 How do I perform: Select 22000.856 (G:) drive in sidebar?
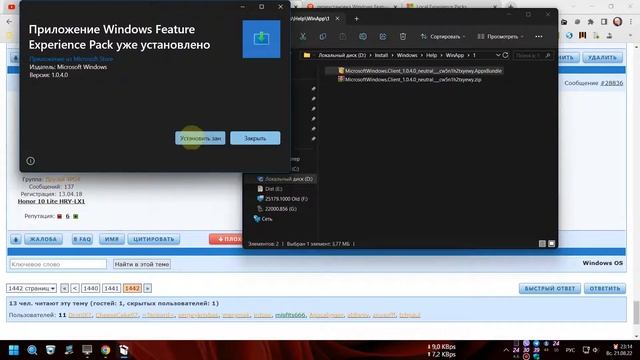click(276, 209)
